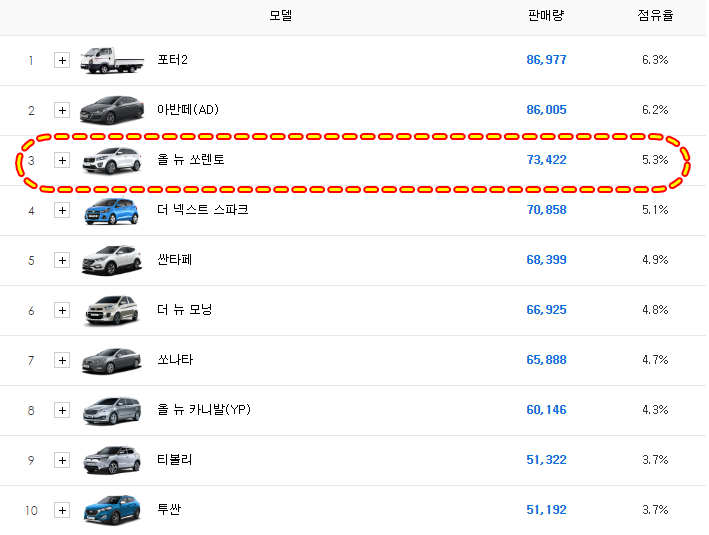Click sales figure 51,322
This screenshot has height=535, width=709.
point(546,459)
